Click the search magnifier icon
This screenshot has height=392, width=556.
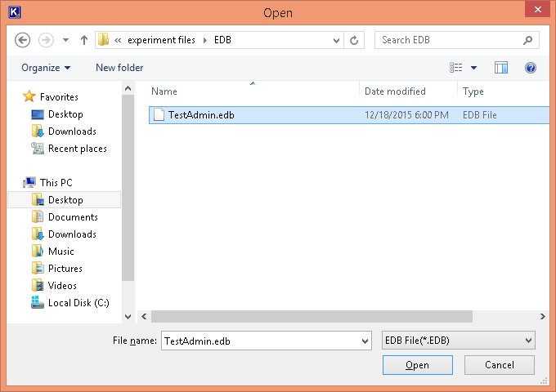[528, 40]
